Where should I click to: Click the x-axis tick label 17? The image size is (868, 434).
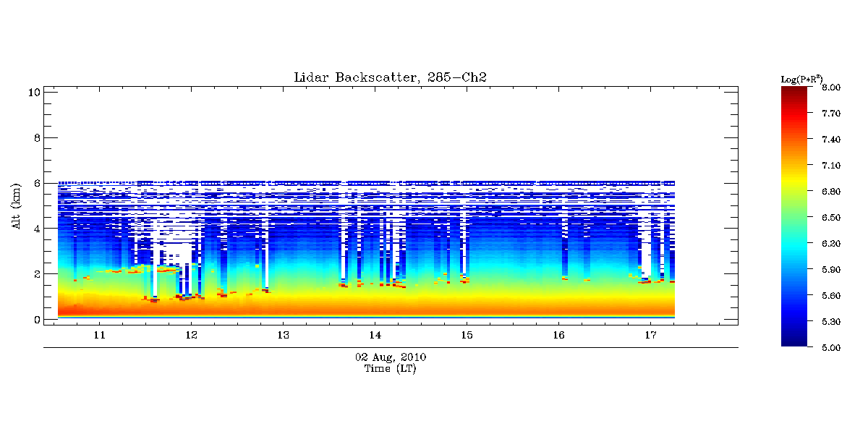tap(650, 336)
